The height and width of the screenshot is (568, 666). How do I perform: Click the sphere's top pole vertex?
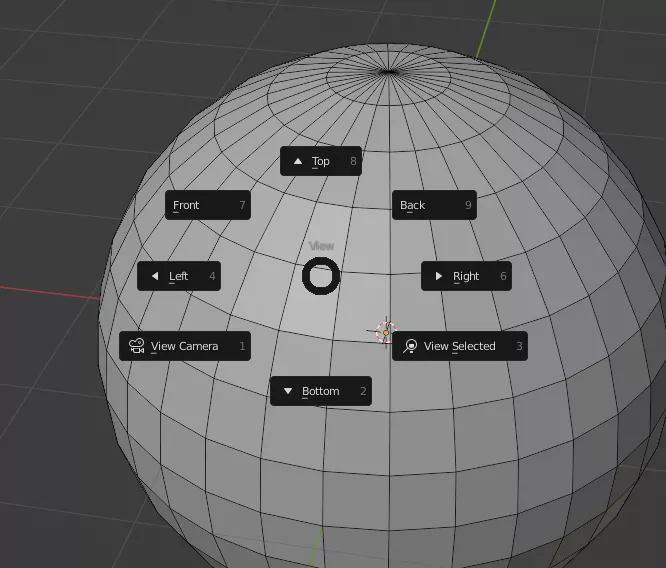click(x=389, y=70)
